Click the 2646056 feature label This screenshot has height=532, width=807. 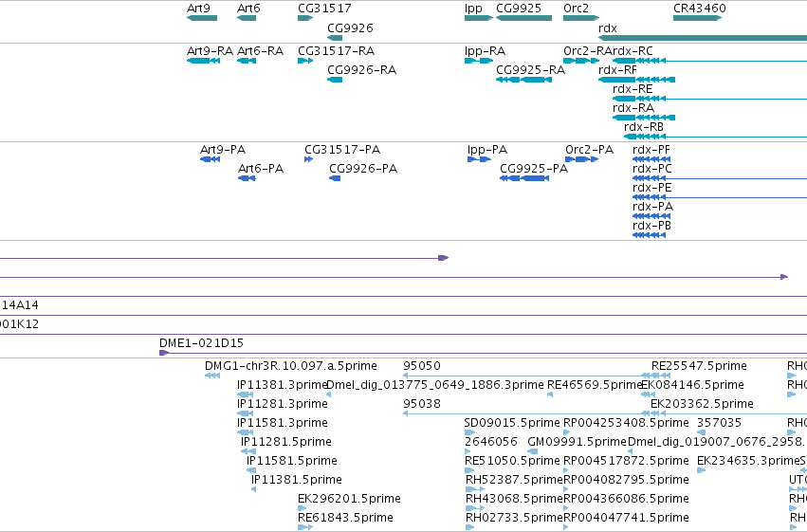pyautogui.click(x=491, y=442)
